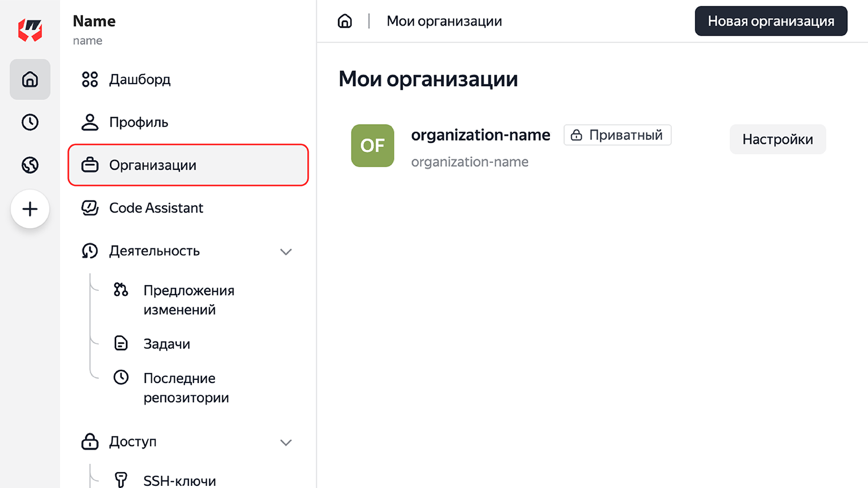Open Настройки for organization-name
This screenshot has width=868, height=488.
(777, 139)
